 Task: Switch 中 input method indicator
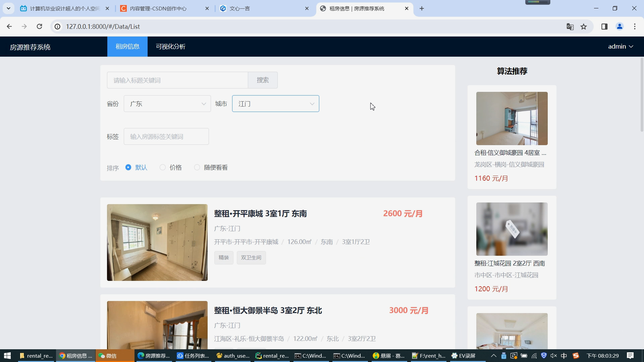564,356
